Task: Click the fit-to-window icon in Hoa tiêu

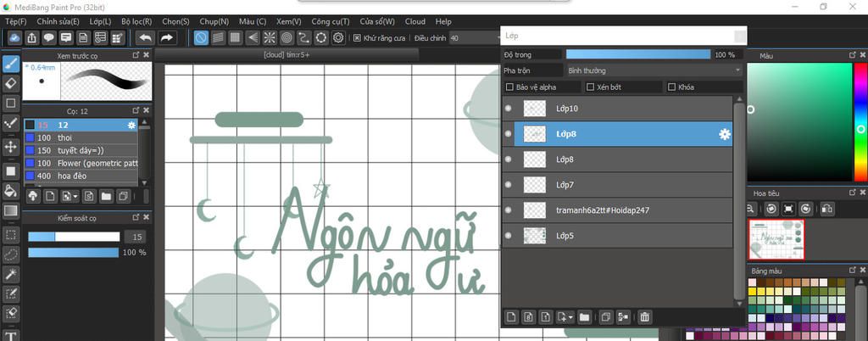Action: (789, 209)
